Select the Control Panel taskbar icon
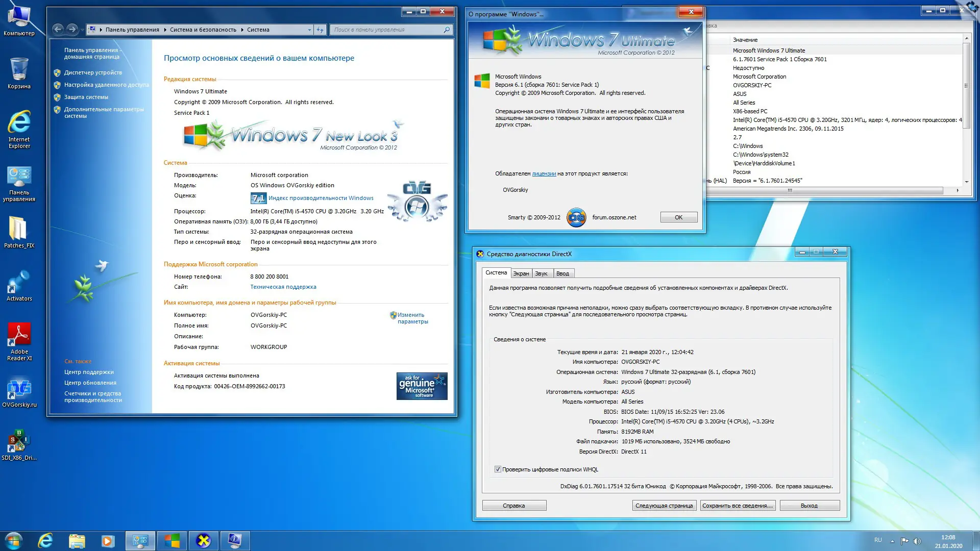The height and width of the screenshot is (551, 980). 140,540
